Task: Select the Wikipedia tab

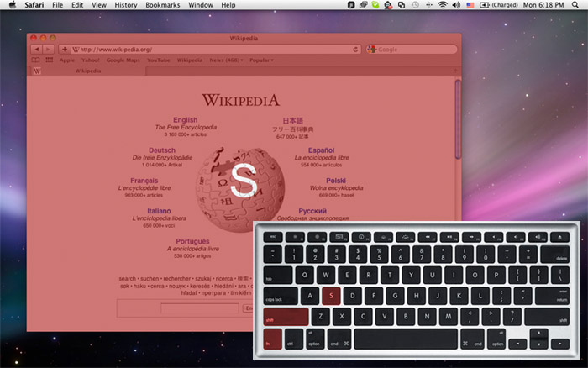Action: click(87, 71)
